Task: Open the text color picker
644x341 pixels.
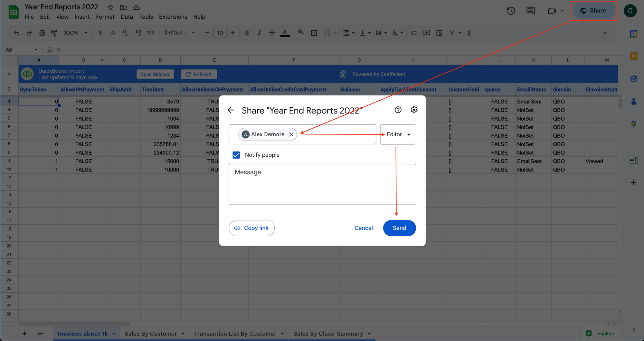Action: coord(285,33)
